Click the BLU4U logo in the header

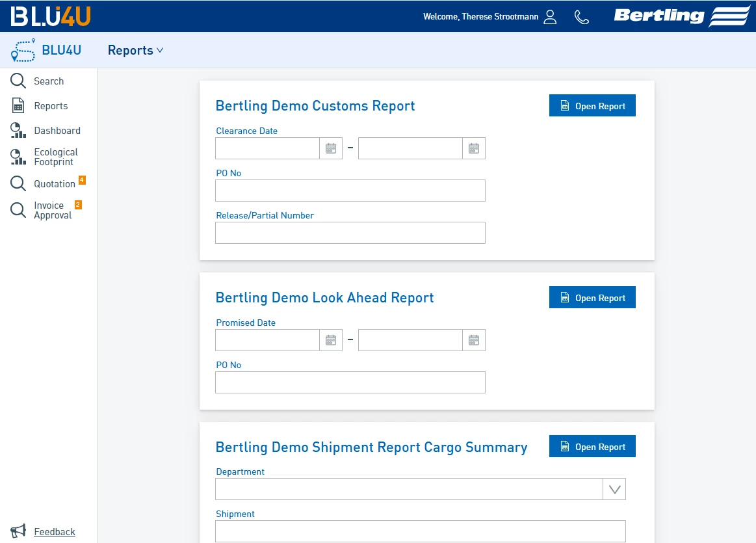[51, 16]
